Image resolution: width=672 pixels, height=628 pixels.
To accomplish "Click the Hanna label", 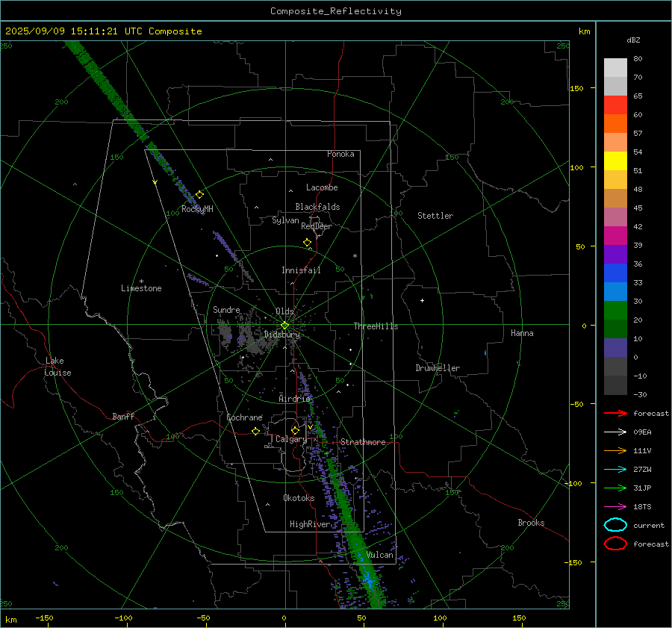I will (522, 333).
